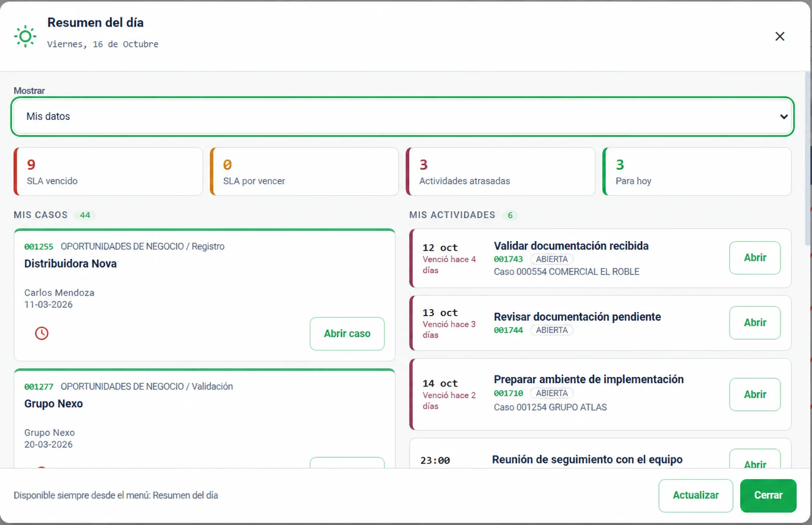Select the SLA por vencer card
Screen dimensions: 812x525
304,171
